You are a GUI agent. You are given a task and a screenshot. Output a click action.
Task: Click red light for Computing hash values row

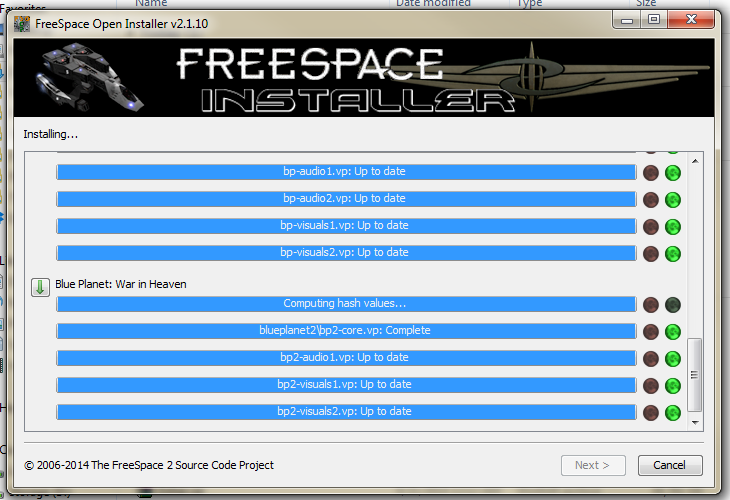[650, 305]
